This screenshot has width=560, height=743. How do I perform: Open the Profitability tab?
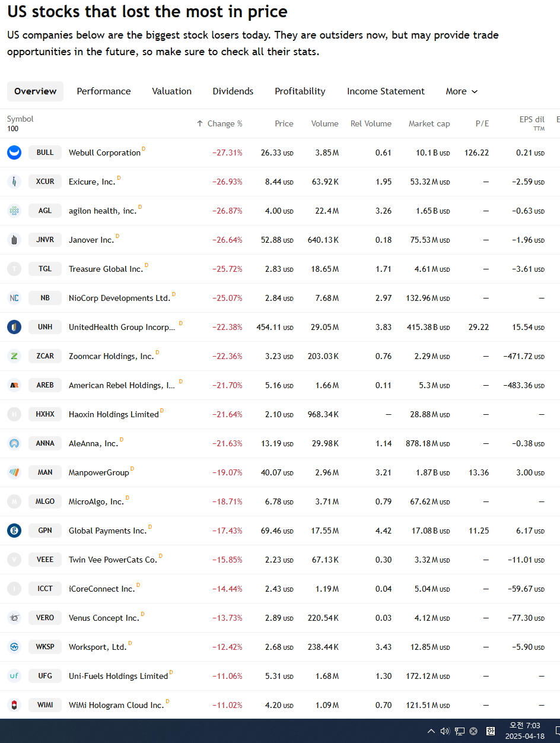tap(300, 91)
